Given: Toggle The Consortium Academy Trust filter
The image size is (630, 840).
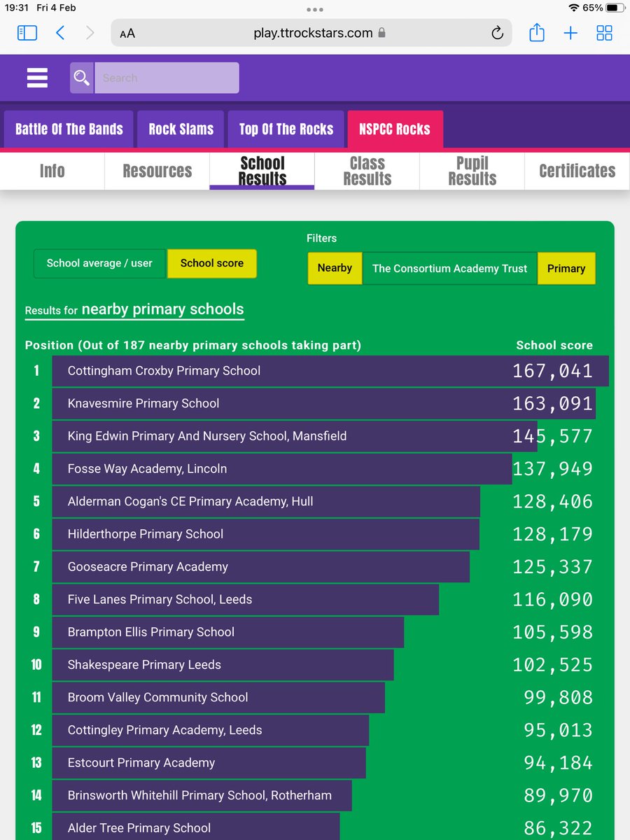Looking at the screenshot, I should pos(449,268).
